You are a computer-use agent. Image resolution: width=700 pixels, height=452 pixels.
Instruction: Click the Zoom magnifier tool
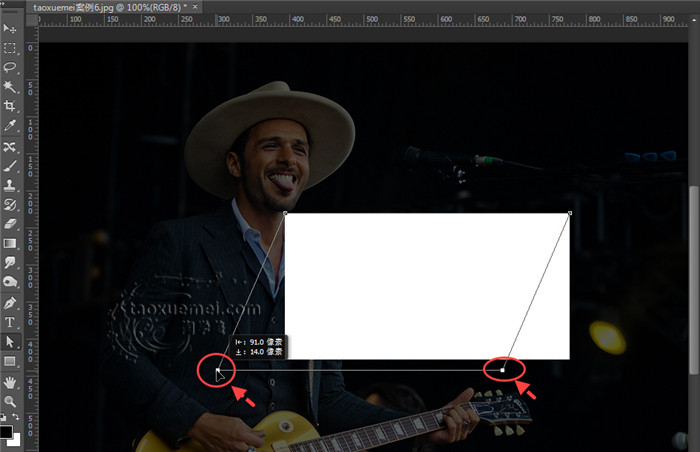click(x=10, y=401)
